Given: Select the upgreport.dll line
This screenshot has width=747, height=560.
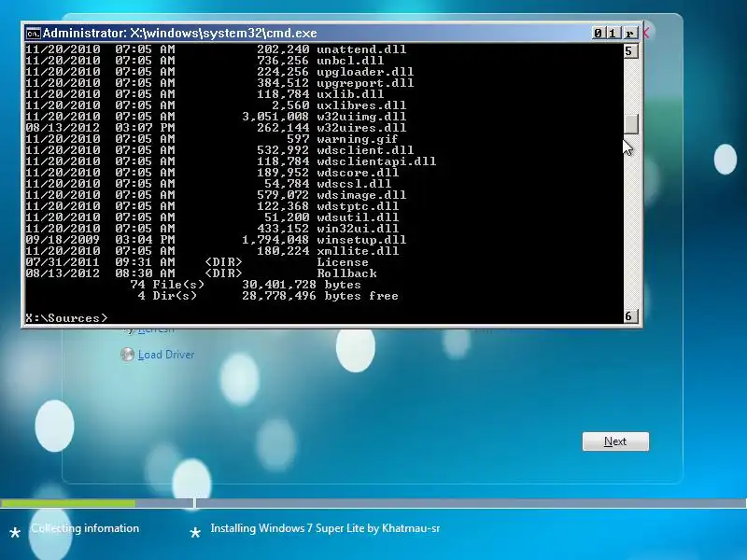Looking at the screenshot, I should click(x=219, y=83).
